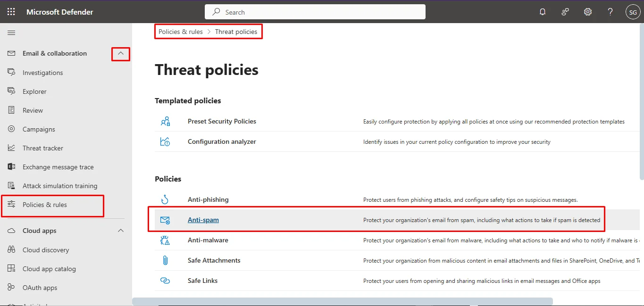Open the Safe Links policy
Viewport: 644px width, 306px height.
pos(203,281)
